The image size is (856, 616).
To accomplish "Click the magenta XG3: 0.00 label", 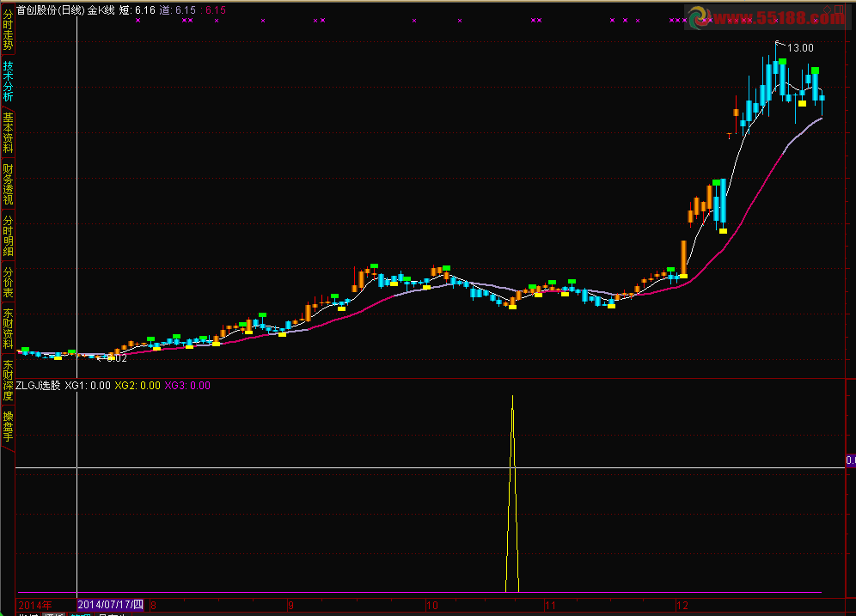I will click(x=187, y=385).
